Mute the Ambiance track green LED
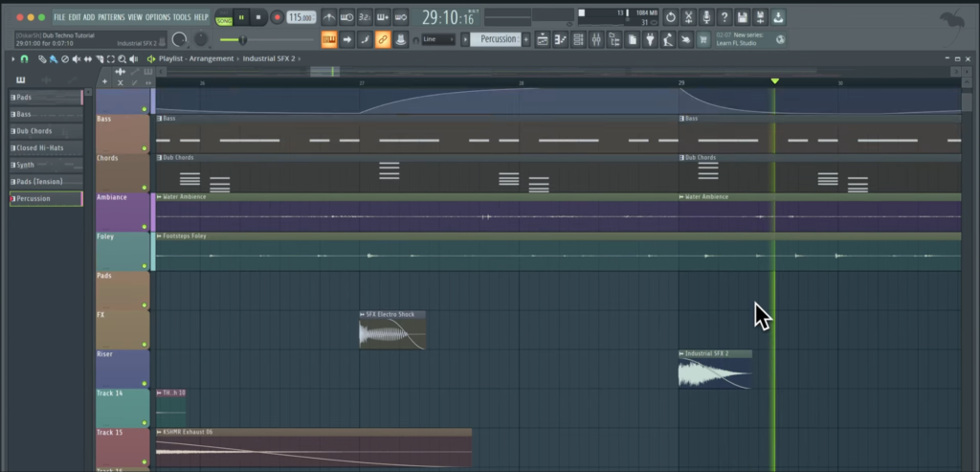Screen dimensions: 980x472 [145, 227]
